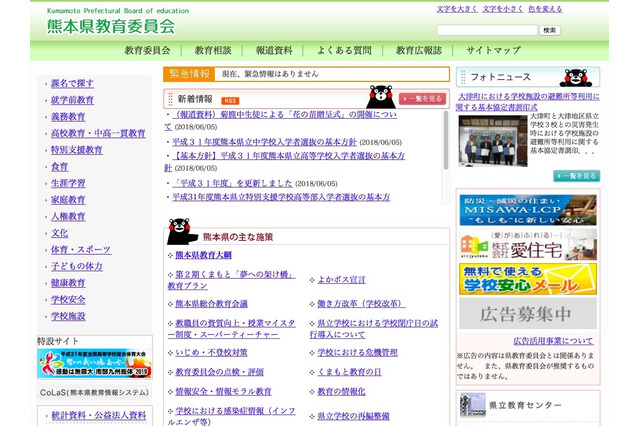Click the 広告募集中 banner
640x426 pixels.
pos(528,313)
